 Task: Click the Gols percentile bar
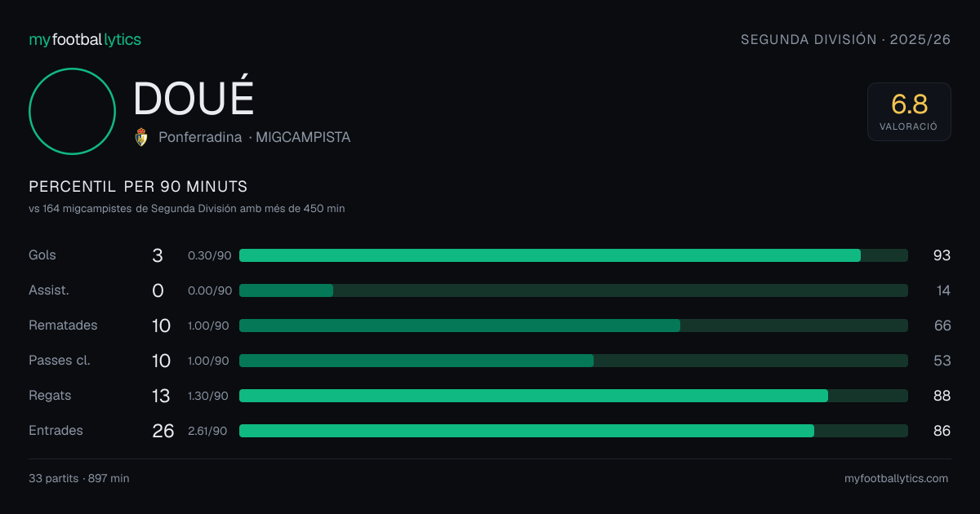573,255
